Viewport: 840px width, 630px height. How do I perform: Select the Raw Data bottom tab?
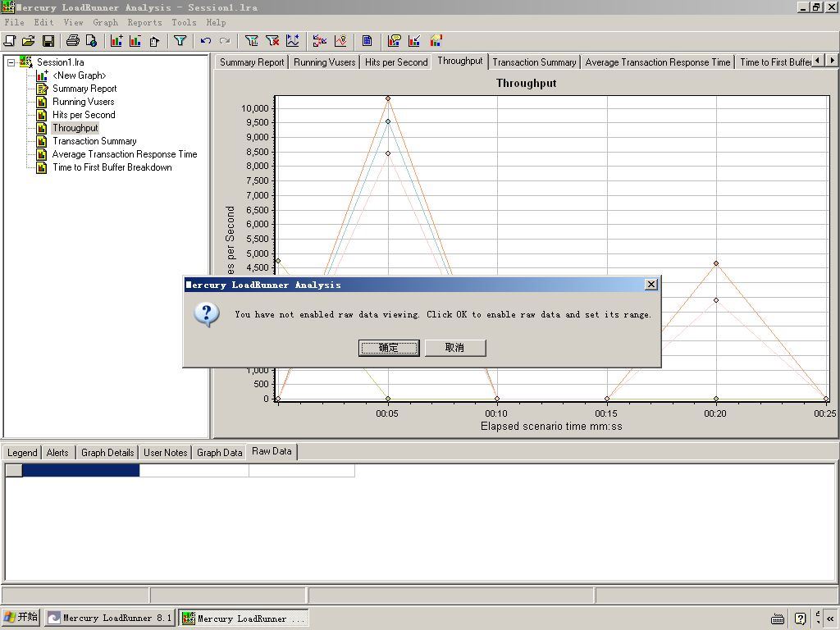click(x=272, y=452)
